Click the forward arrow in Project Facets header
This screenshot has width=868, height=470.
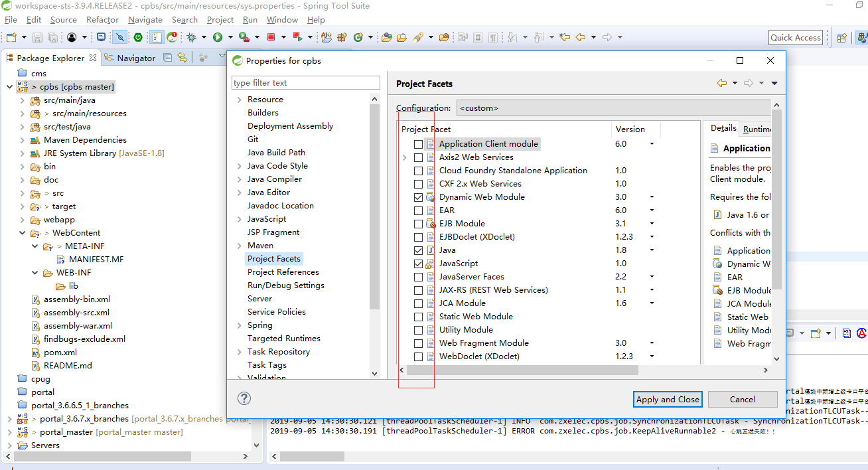click(x=749, y=83)
